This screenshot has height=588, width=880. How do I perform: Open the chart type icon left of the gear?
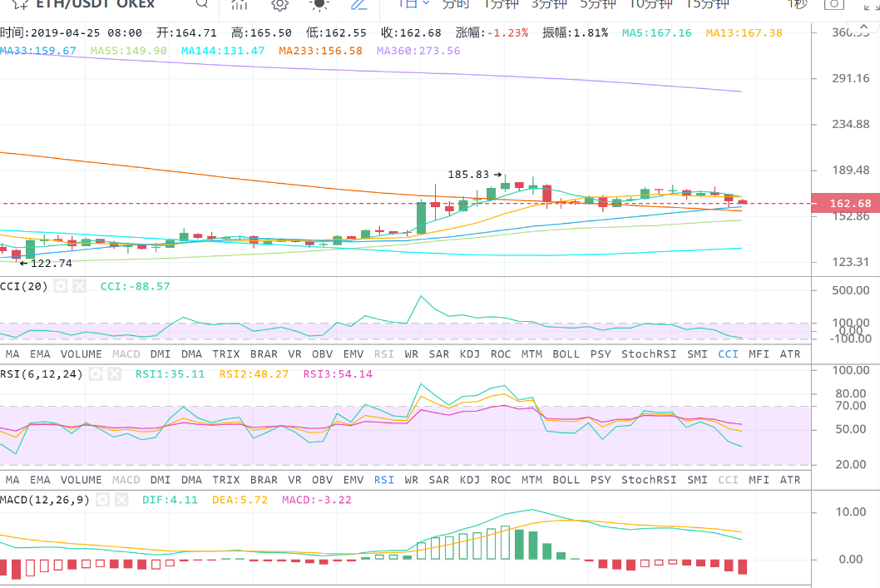[240, 4]
